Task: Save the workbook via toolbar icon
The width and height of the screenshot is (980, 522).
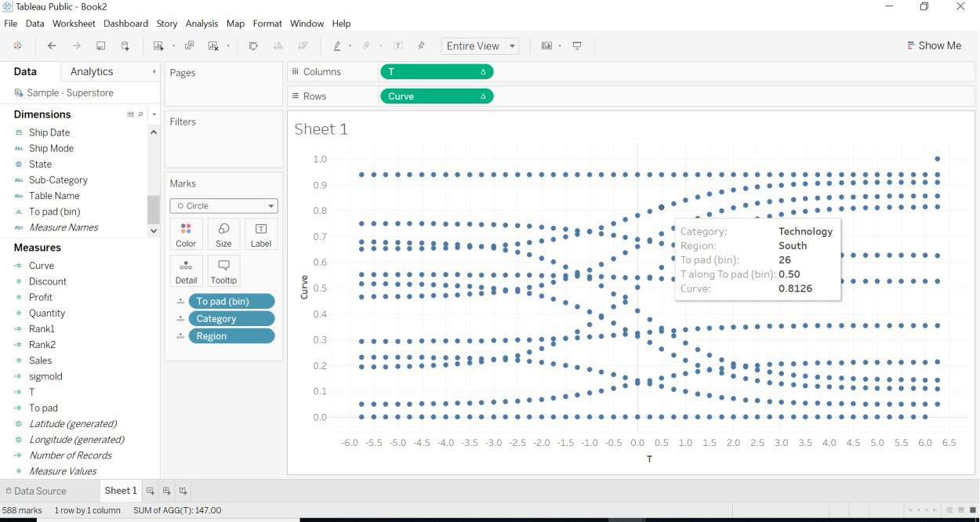Action: [101, 45]
